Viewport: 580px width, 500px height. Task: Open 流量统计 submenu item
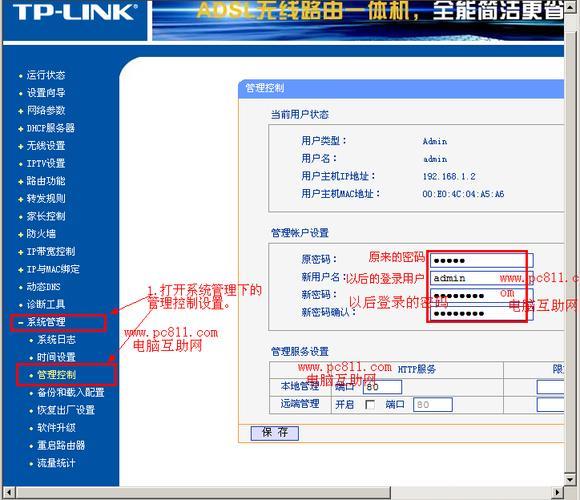point(56,463)
